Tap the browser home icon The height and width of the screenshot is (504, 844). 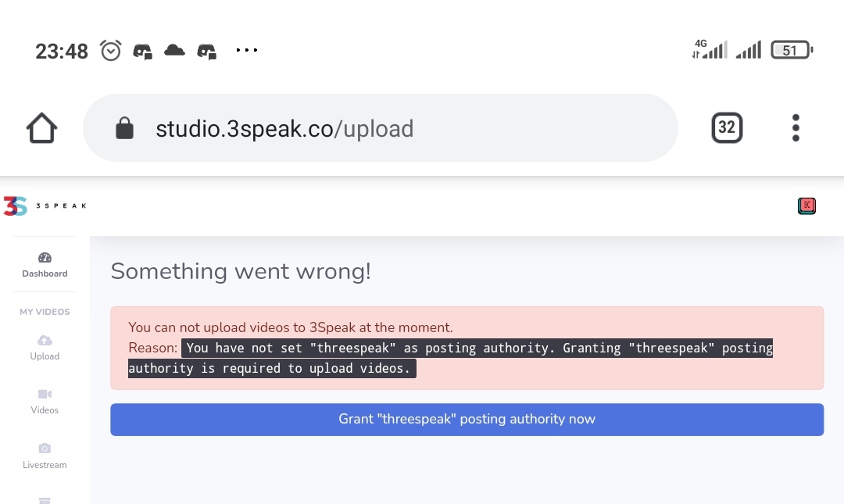click(41, 127)
